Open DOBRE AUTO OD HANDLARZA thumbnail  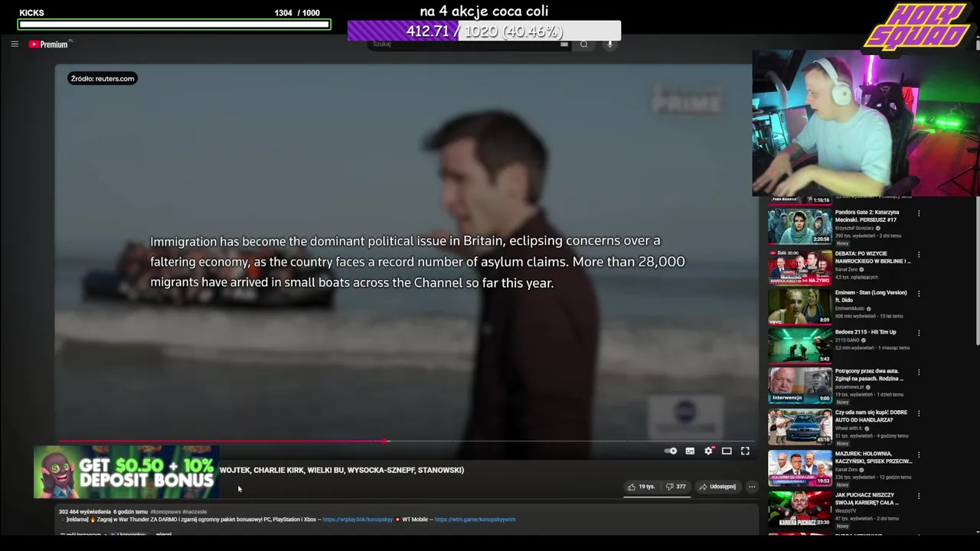click(x=800, y=427)
